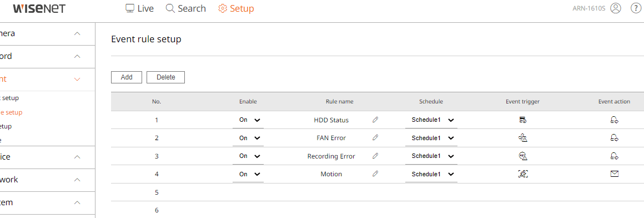Click HDD Status event trigger icon
Screen dimensions: 644x218
pos(522,120)
